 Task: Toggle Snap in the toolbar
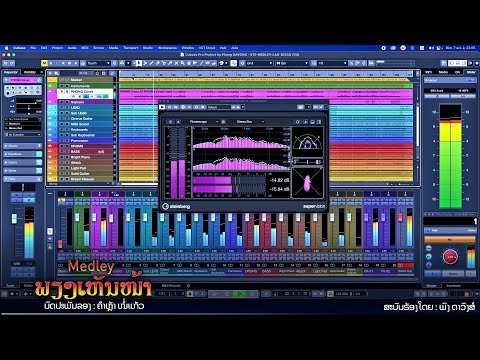234,63
